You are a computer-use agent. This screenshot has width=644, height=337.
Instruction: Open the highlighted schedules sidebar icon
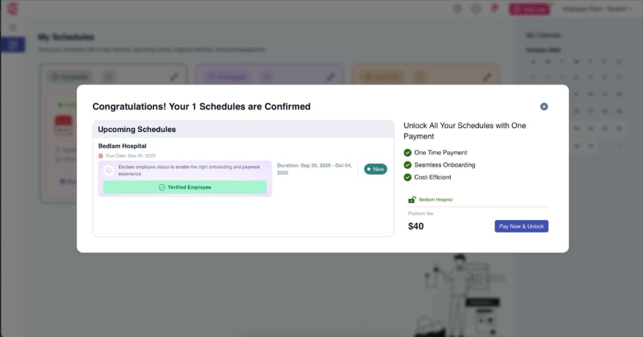pyautogui.click(x=12, y=45)
